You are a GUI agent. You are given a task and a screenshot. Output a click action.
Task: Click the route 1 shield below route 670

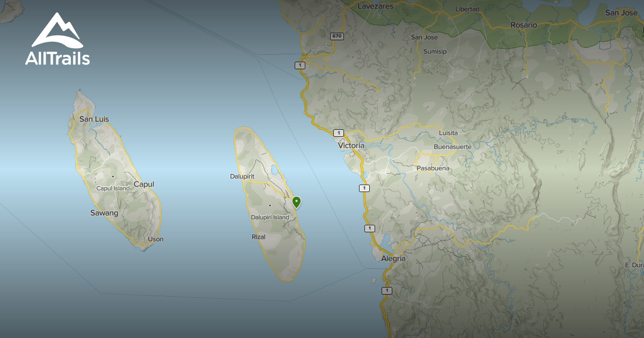299,65
